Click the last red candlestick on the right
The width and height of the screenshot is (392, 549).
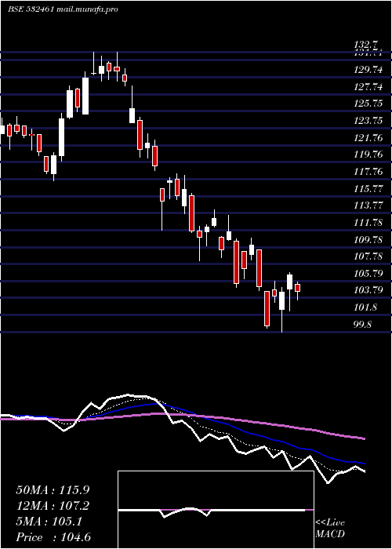coord(297,288)
